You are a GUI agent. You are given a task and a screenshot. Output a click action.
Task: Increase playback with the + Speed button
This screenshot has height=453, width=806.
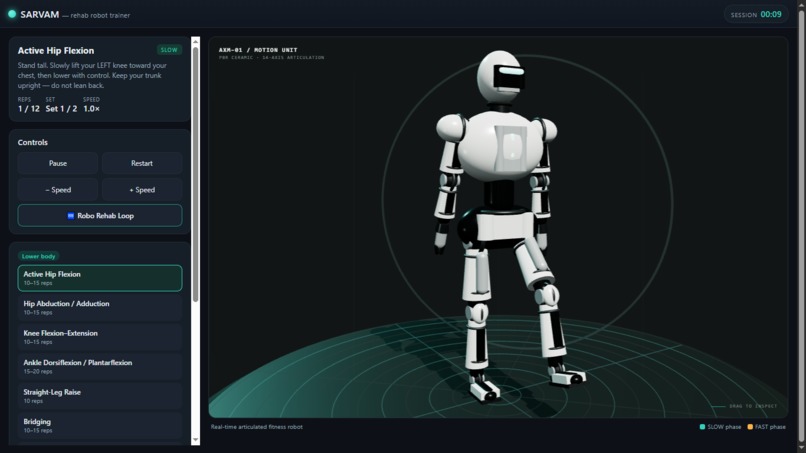pyautogui.click(x=142, y=190)
